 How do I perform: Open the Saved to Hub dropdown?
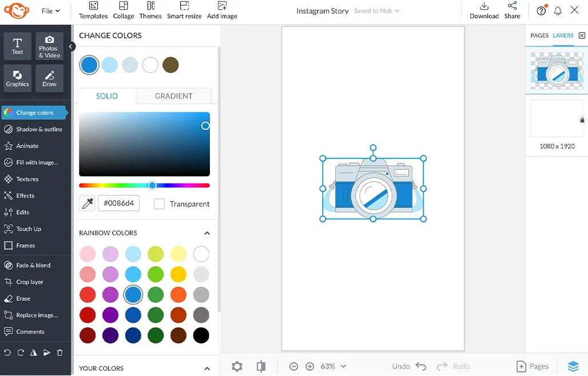coord(376,11)
